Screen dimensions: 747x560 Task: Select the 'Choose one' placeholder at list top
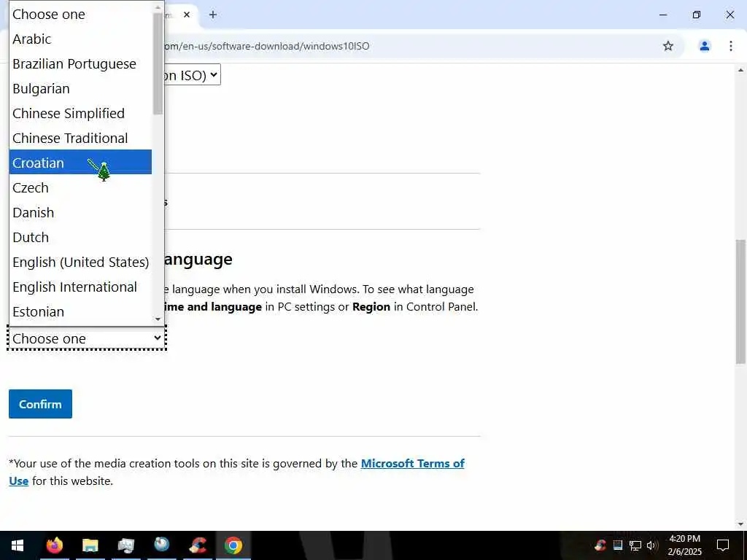tap(80, 15)
